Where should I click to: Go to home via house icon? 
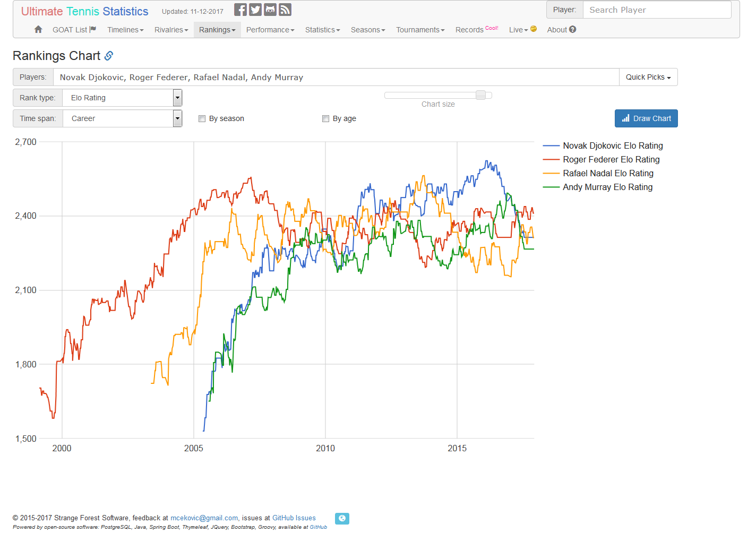(38, 30)
